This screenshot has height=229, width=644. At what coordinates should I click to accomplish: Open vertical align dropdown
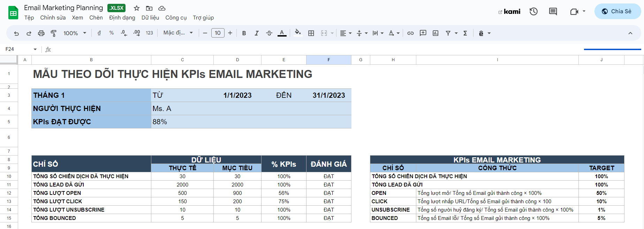tap(362, 33)
